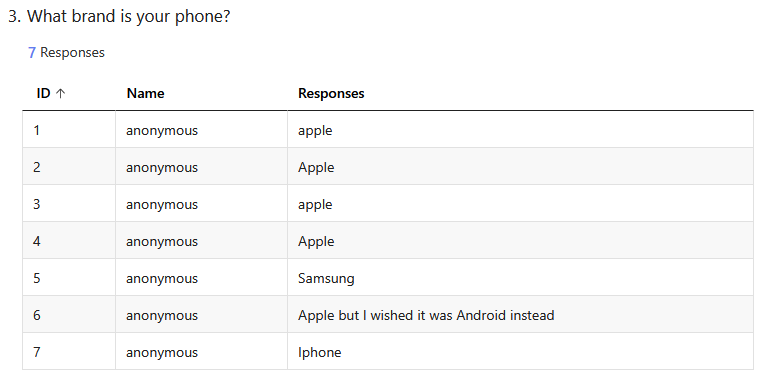Viewport: 759px width, 376px height.
Task: Select the Responses column header
Action: 331,93
